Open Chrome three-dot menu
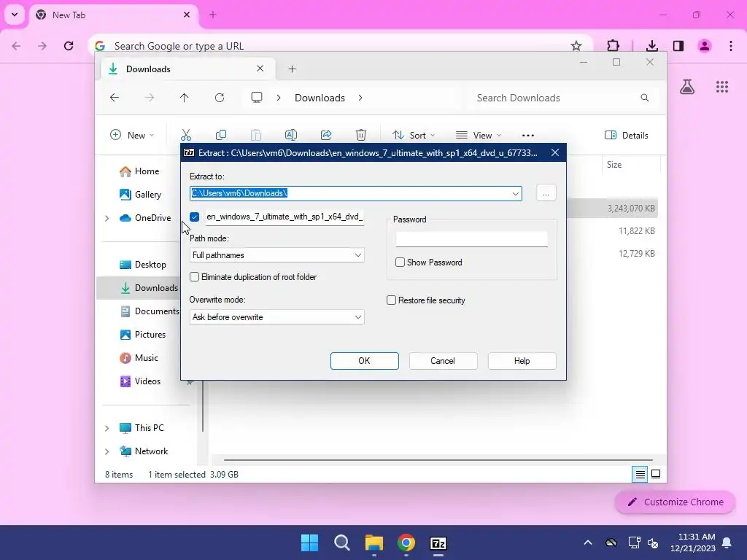The width and height of the screenshot is (747, 560). 731,46
